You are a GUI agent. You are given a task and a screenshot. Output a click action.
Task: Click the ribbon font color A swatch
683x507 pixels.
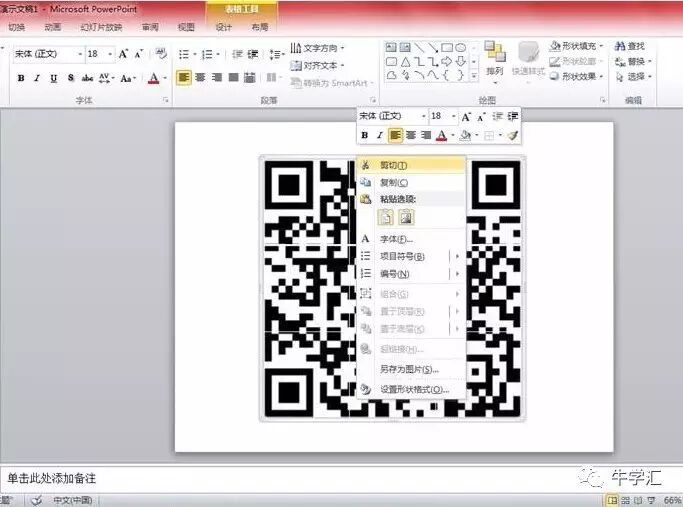(154, 78)
